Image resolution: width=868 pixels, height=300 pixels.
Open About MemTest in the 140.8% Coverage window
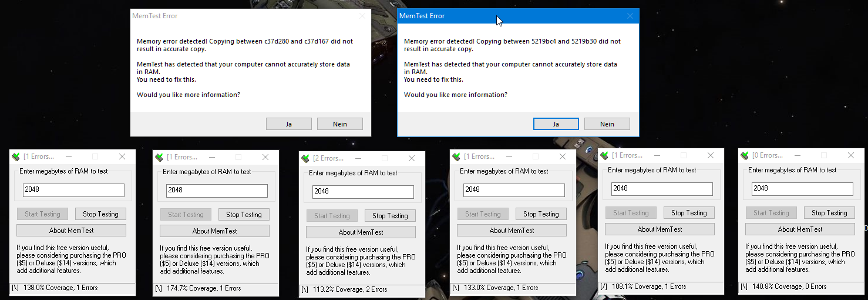point(800,229)
